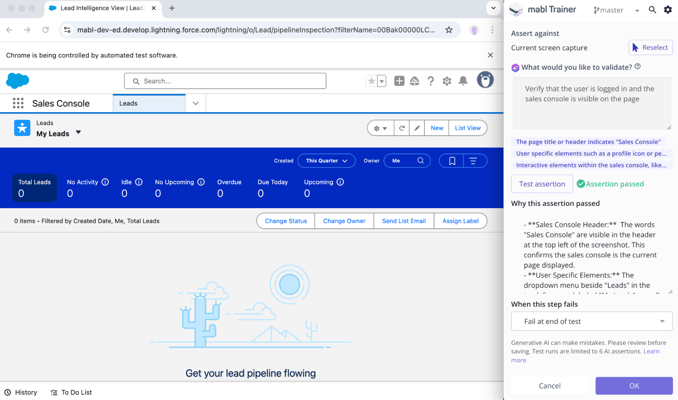Click the Change Owner button
This screenshot has height=400, width=678.
pyautogui.click(x=344, y=221)
